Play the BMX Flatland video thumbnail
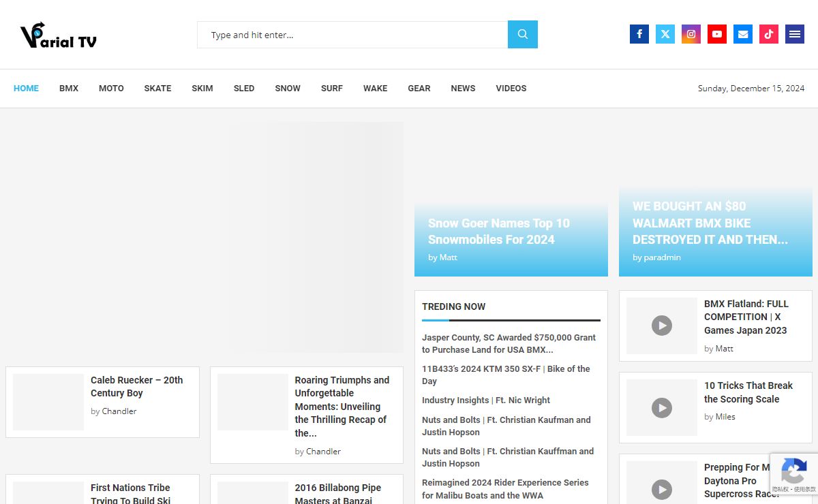Viewport: 818px width, 504px height. [661, 326]
